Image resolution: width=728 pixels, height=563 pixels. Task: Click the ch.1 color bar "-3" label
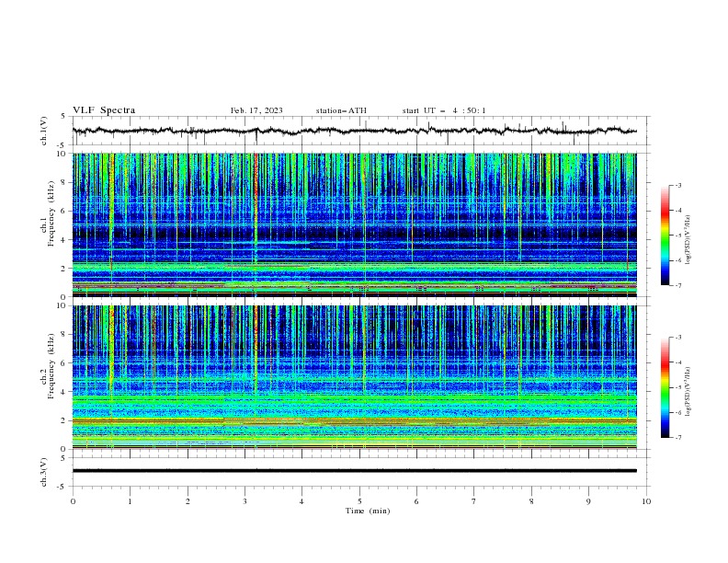tap(677, 185)
